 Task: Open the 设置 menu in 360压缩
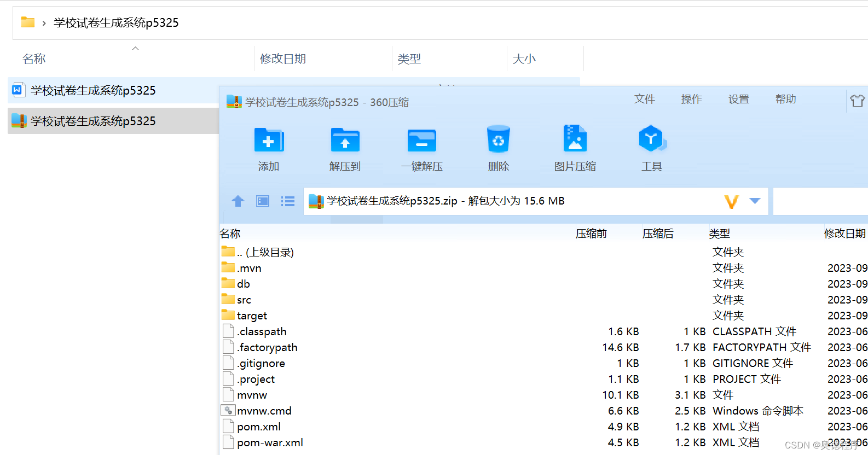739,99
